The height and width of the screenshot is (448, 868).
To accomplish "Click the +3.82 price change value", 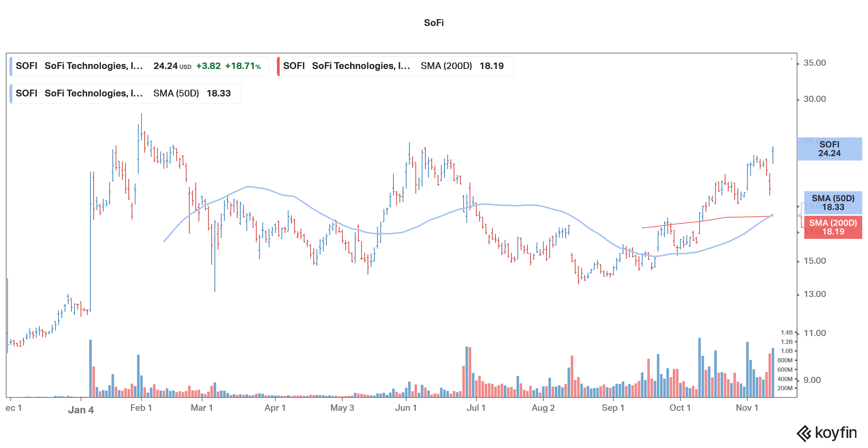I will (208, 66).
